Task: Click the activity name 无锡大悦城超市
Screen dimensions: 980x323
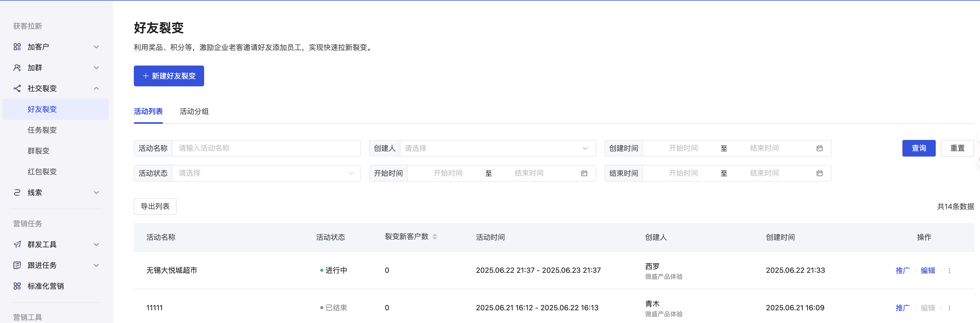Action: (172, 270)
